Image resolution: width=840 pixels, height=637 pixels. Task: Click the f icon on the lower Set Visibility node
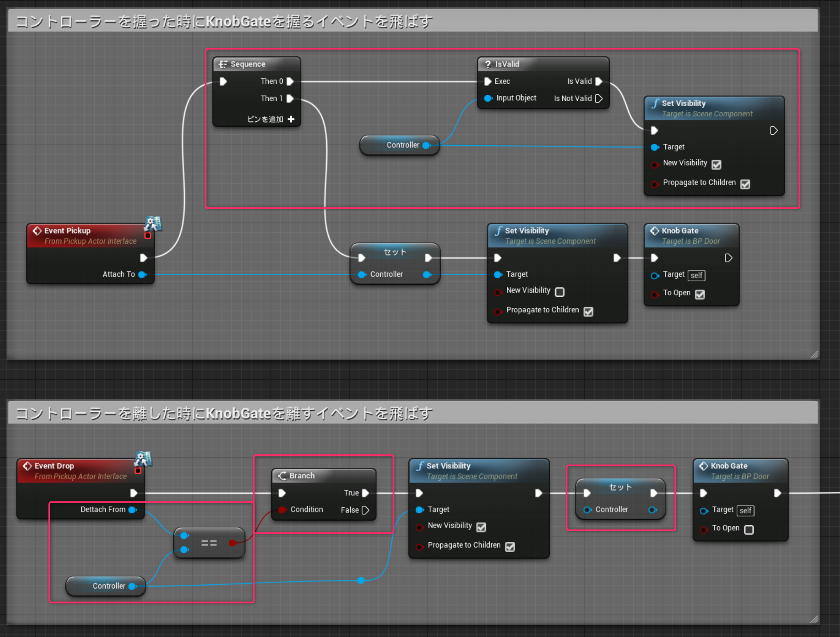[x=421, y=465]
